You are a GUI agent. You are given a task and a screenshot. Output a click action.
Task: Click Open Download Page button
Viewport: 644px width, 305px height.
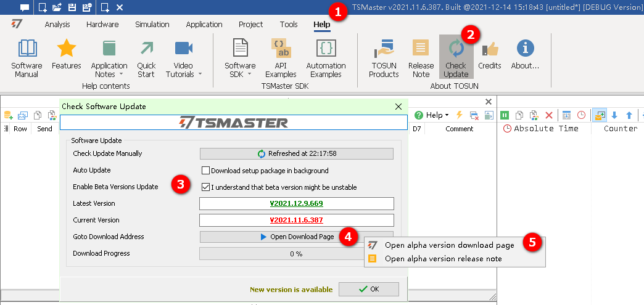(x=297, y=237)
